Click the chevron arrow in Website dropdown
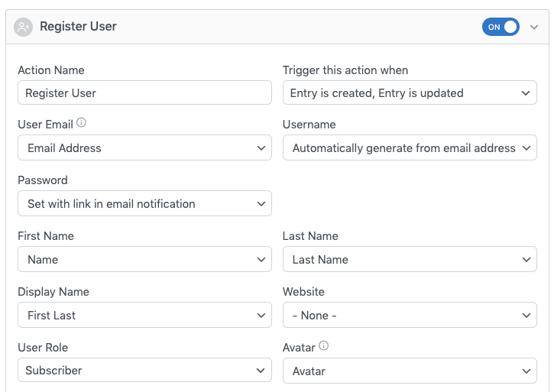Image resolution: width=554 pixels, height=392 pixels. [526, 315]
